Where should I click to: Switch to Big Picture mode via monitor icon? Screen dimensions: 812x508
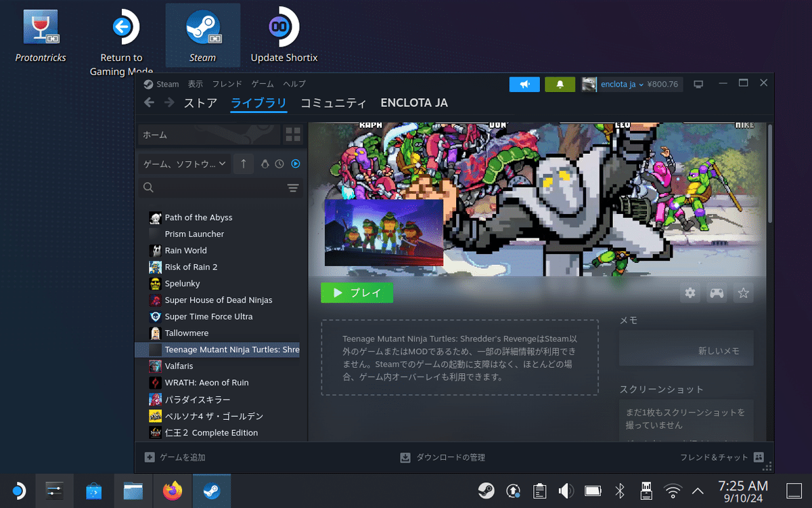pos(699,84)
